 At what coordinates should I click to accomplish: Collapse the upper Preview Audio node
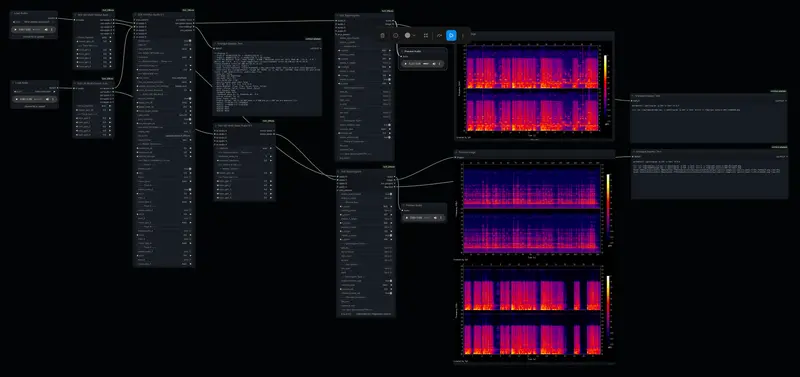tap(402, 51)
